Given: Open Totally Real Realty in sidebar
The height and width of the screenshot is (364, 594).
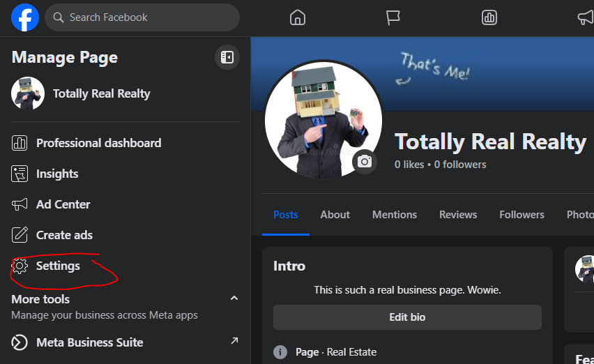Looking at the screenshot, I should pos(102,93).
